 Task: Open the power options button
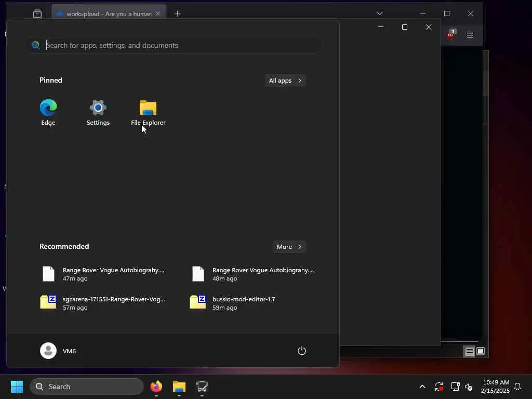[x=302, y=351]
